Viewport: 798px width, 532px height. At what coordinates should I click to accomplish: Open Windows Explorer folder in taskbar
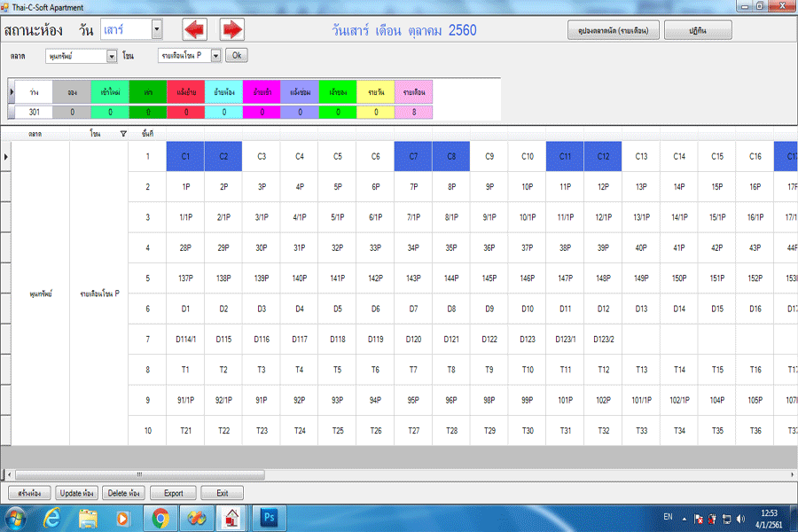88,517
